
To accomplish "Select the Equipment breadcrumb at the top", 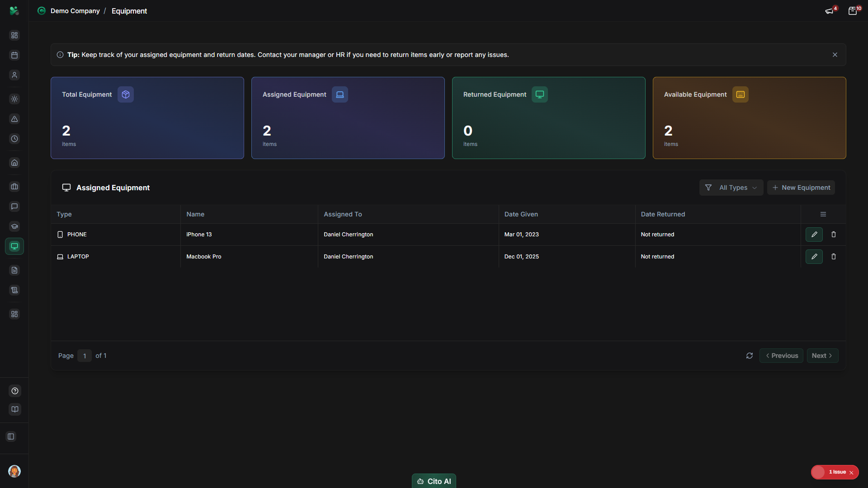I will pos(129,11).
